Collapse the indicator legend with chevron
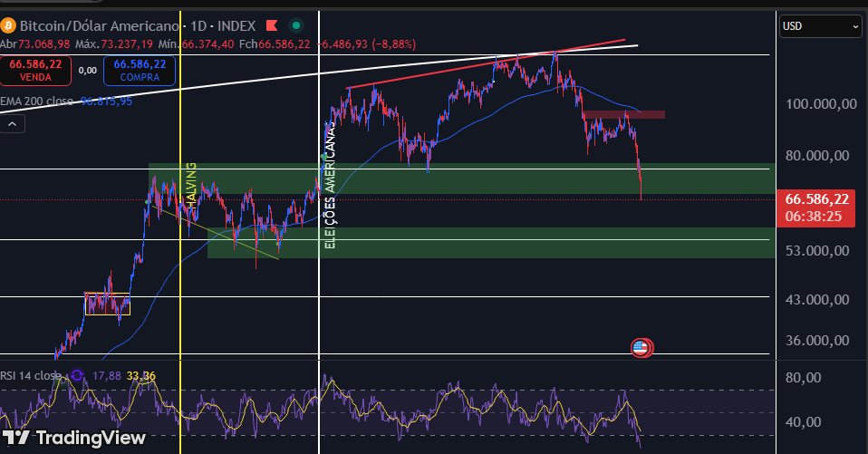Viewport: 868px width, 454px height. coord(12,124)
